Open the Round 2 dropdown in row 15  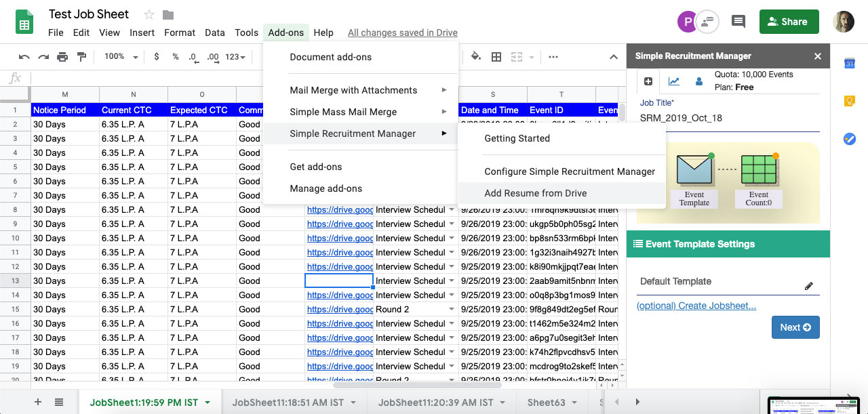[452, 309]
